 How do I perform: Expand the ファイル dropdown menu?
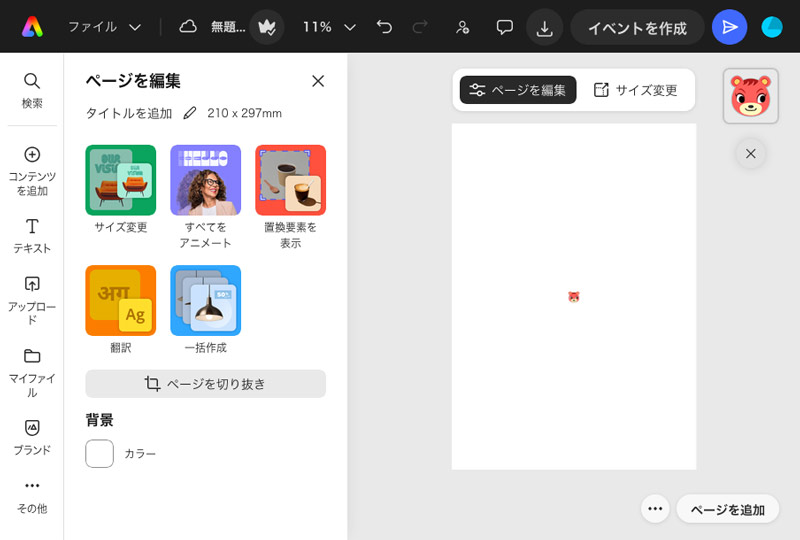click(105, 27)
